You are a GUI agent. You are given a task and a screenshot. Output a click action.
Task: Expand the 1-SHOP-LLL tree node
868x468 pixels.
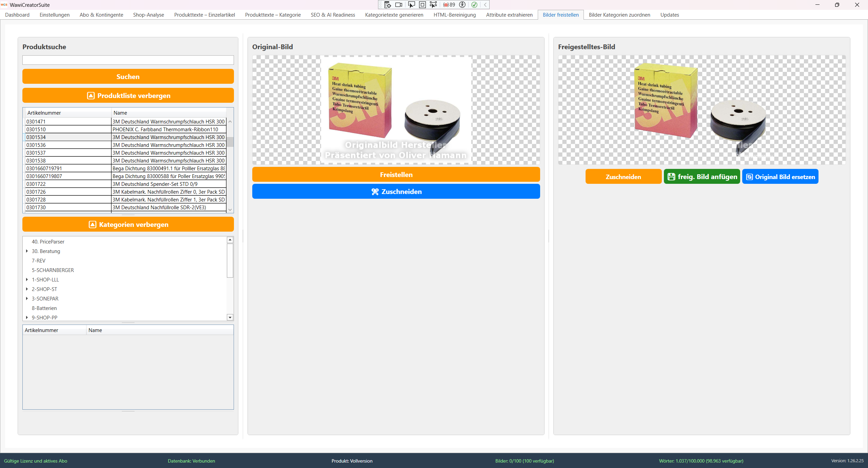click(x=27, y=280)
